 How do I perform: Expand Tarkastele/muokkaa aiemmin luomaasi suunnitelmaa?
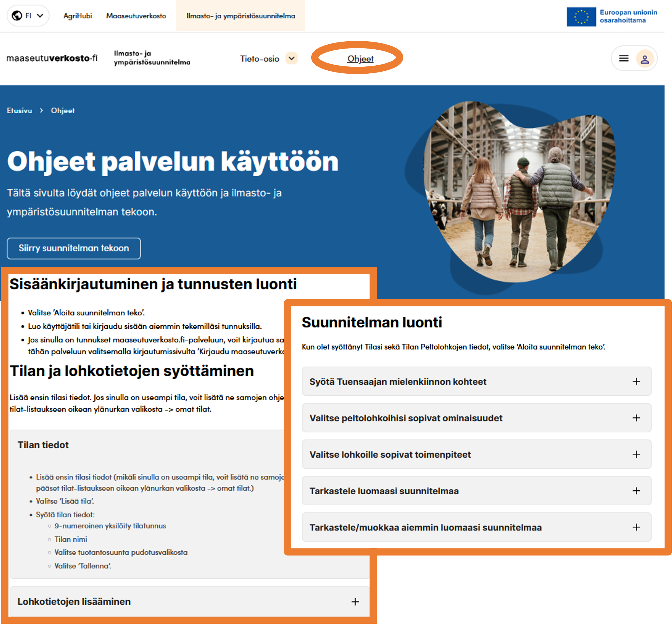click(x=637, y=527)
